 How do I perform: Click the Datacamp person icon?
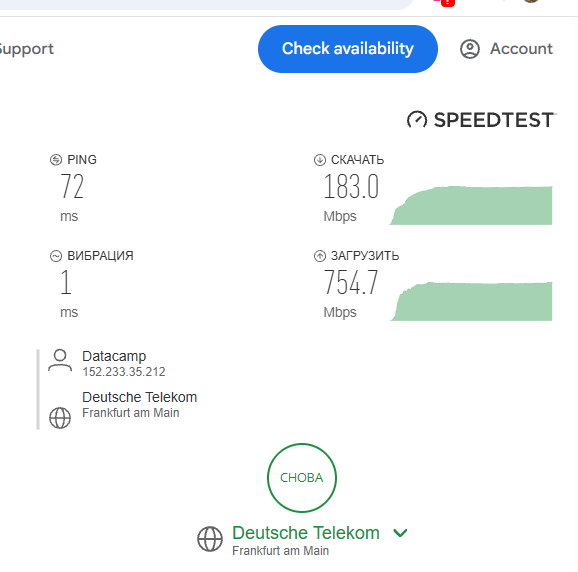click(60, 361)
